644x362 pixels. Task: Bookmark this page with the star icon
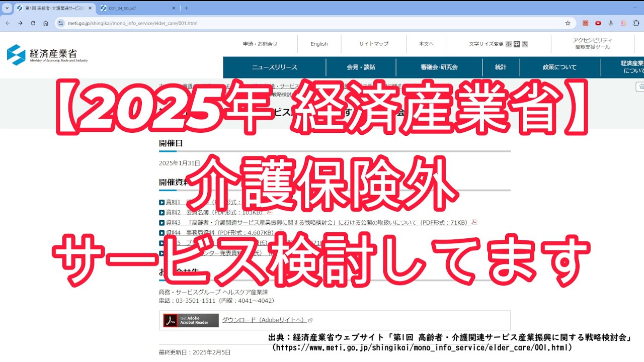click(568, 23)
